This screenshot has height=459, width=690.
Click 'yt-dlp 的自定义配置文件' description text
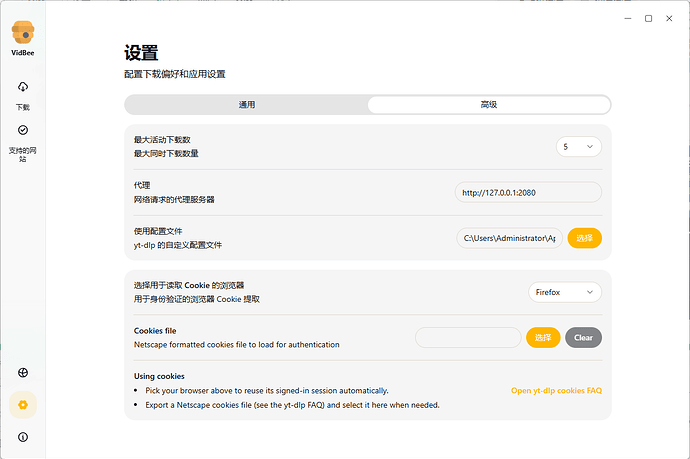[178, 245]
